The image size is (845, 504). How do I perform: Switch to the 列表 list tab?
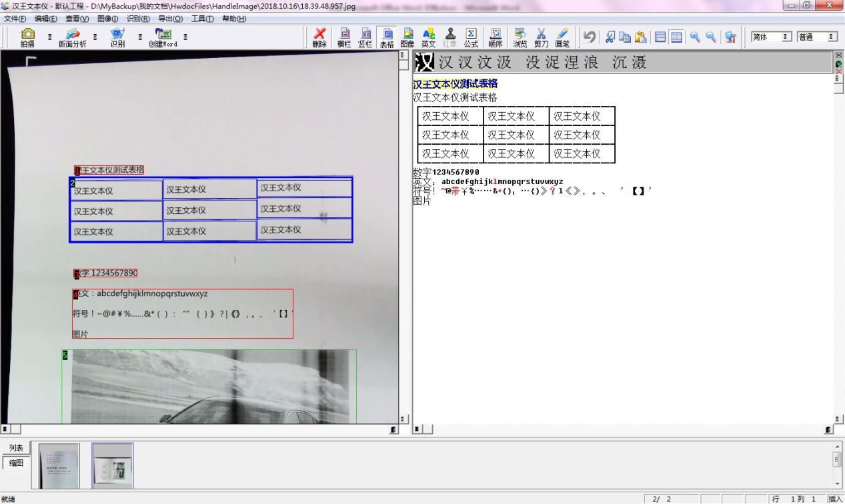click(16, 448)
